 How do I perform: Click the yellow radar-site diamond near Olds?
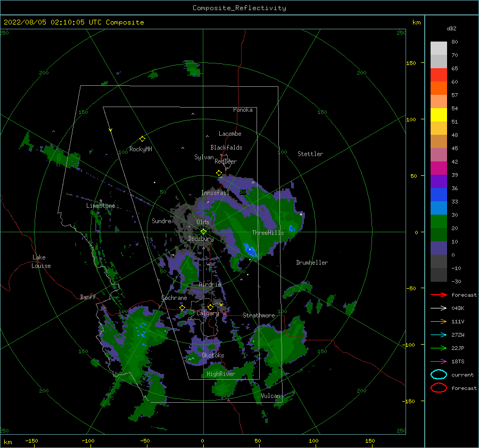203,232
